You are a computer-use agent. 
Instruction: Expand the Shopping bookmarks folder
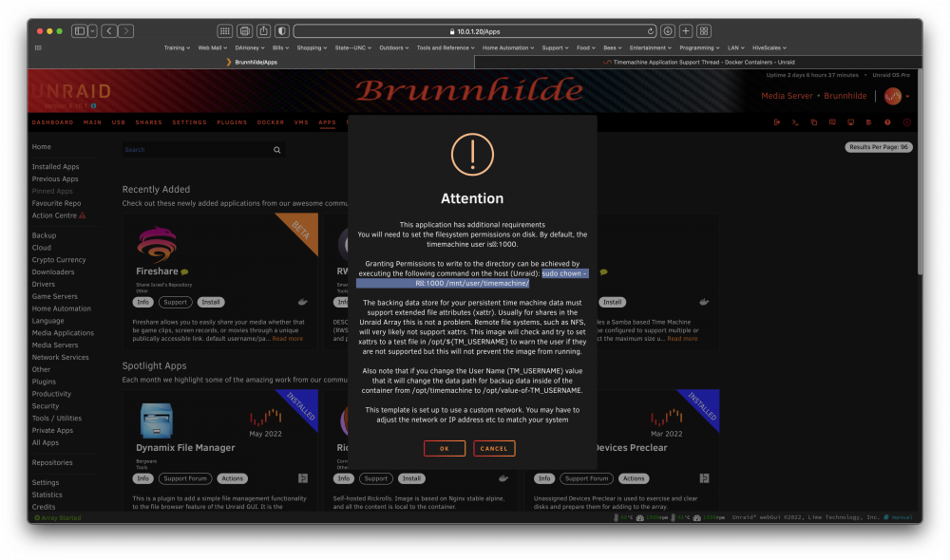312,47
